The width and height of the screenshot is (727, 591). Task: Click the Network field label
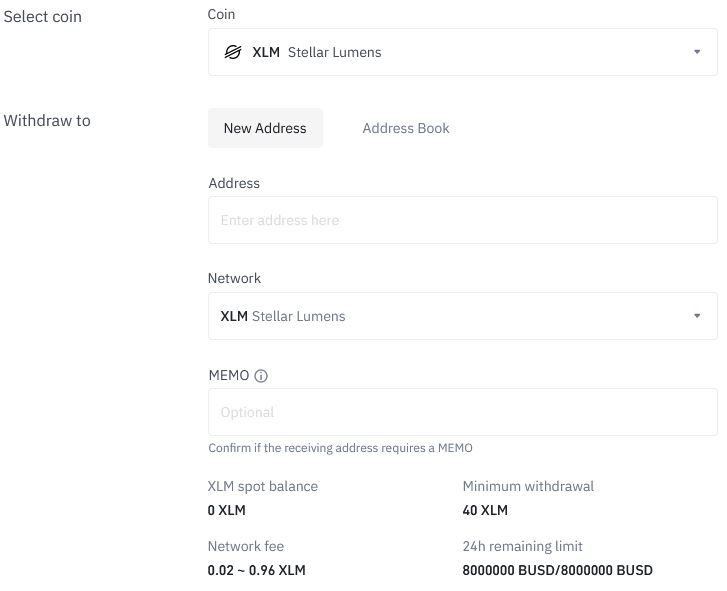(234, 278)
